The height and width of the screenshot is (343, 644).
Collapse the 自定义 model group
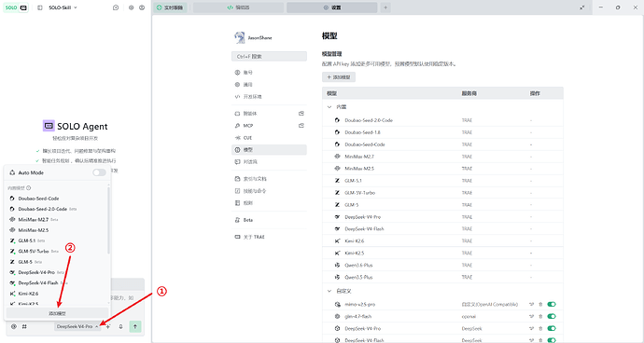tap(329, 291)
